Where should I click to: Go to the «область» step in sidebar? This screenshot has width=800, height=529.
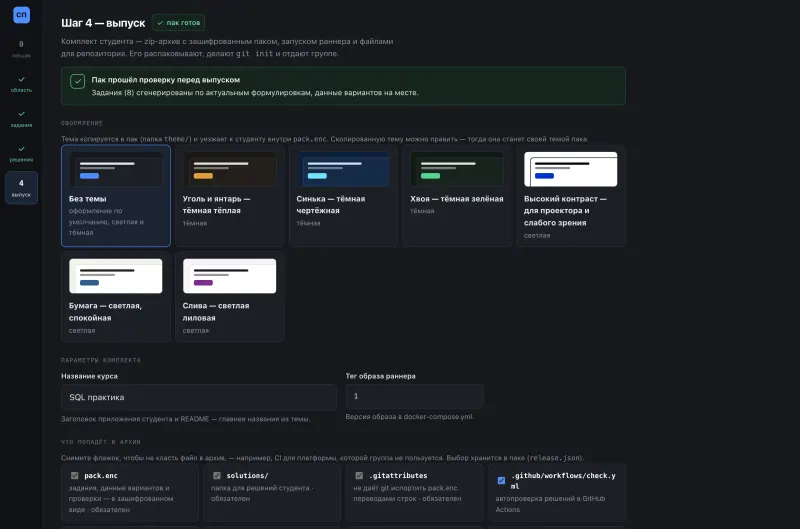pyautogui.click(x=21, y=84)
